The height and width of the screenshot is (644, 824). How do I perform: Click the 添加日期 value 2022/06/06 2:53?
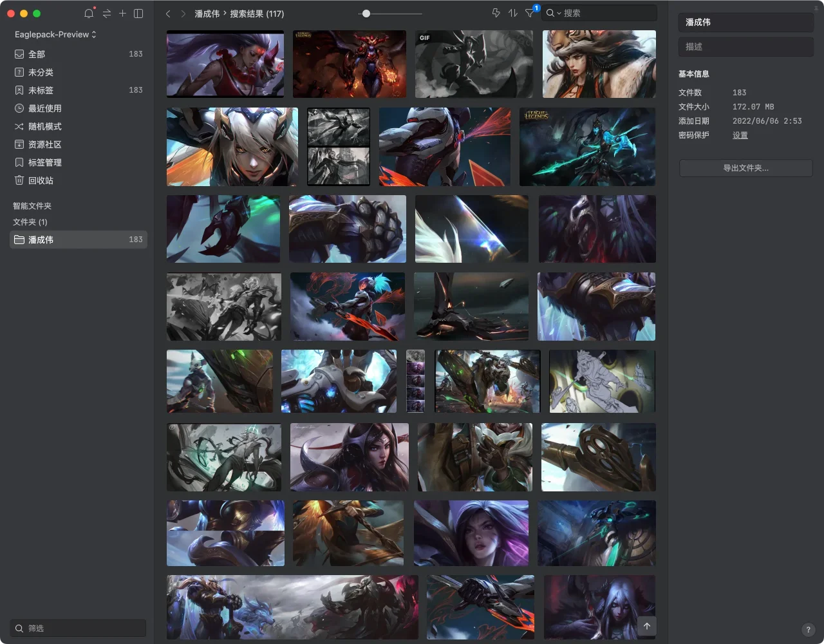click(x=767, y=121)
